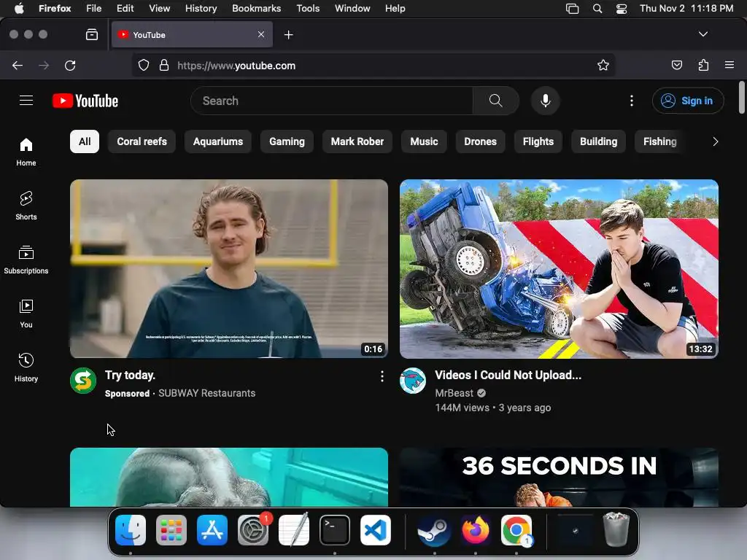Open the MrBeast channel name link
This screenshot has height=560, width=747.
coord(454,393)
